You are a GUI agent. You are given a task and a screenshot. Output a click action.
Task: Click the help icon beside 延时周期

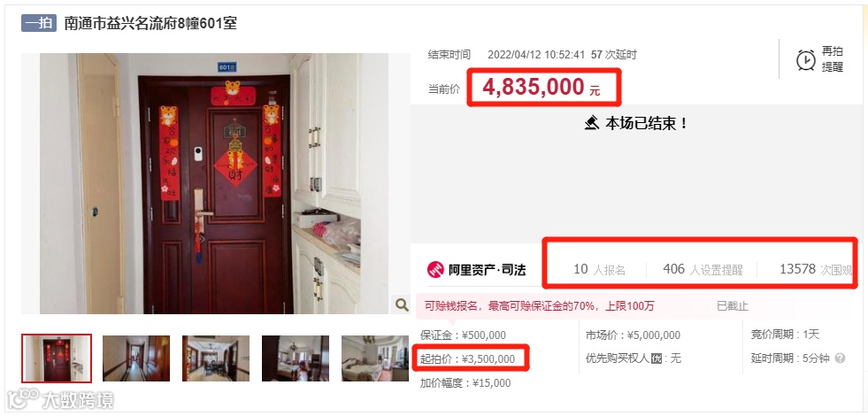click(x=840, y=358)
